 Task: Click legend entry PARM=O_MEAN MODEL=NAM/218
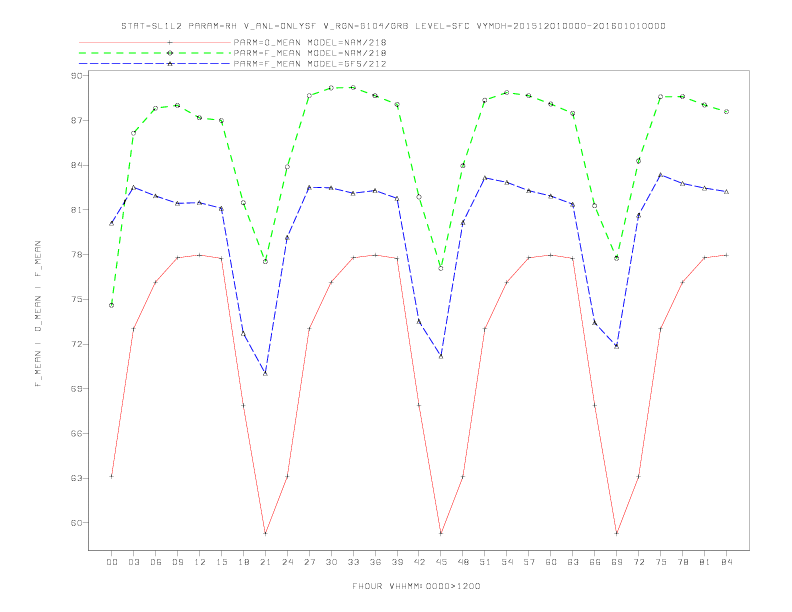[310, 42]
